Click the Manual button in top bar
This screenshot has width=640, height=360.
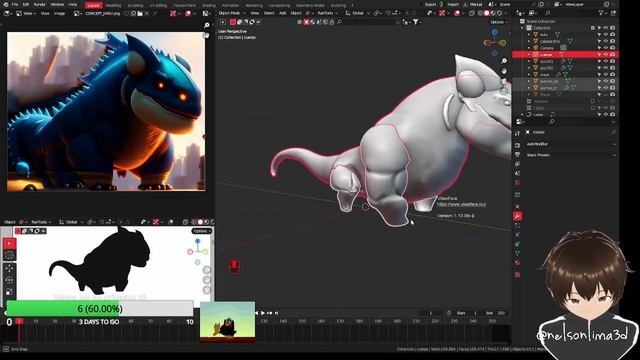point(476,4)
